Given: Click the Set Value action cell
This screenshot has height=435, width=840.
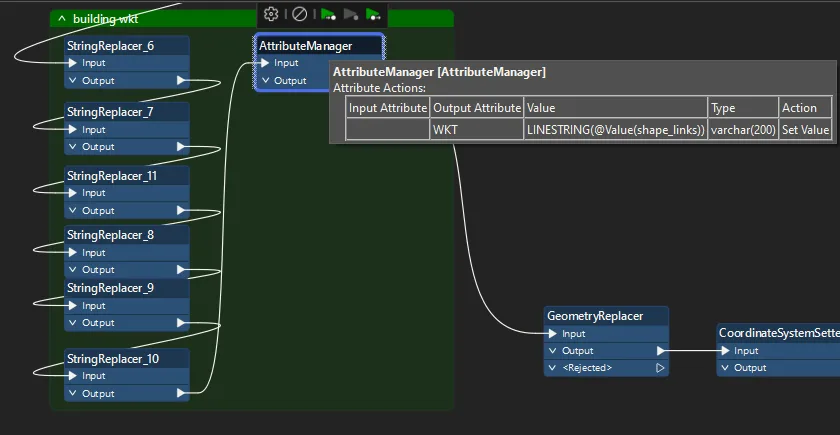Looking at the screenshot, I should point(806,130).
